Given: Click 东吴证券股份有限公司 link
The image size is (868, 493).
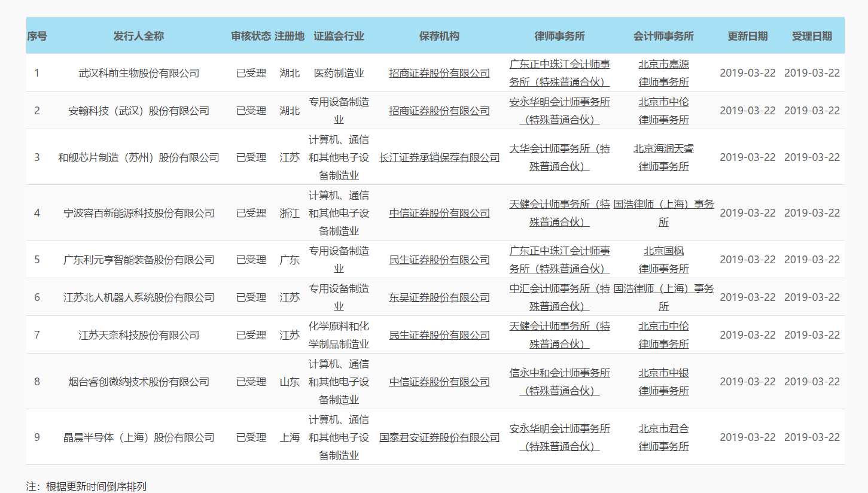Looking at the screenshot, I should coord(439,297).
